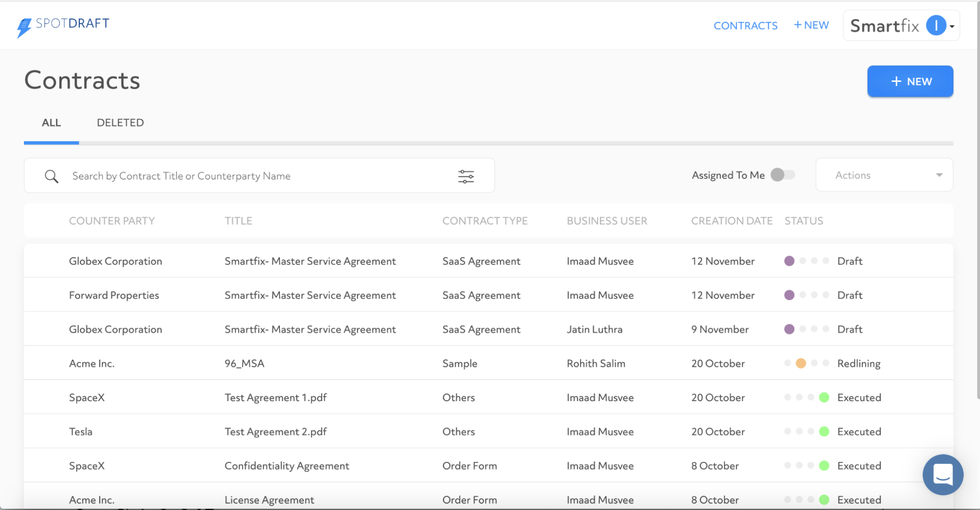
Task: Open Test Agreement 2.pdf for Tesla
Action: (275, 432)
